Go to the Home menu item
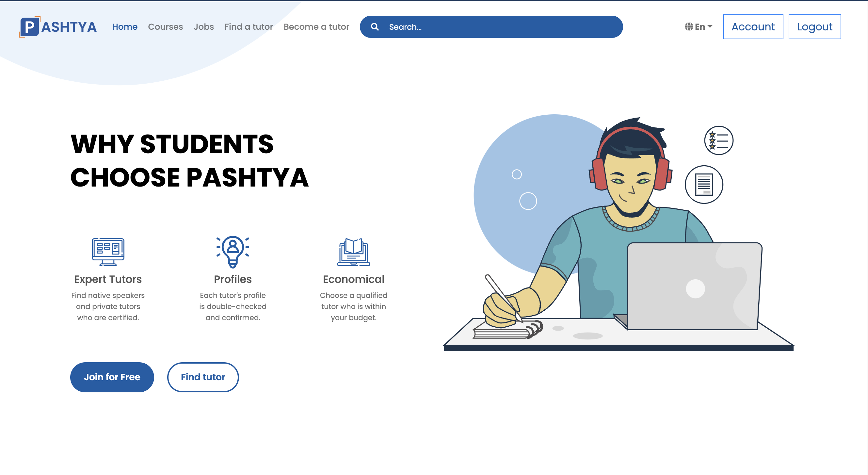Viewport: 868px width, 475px height. click(x=125, y=27)
